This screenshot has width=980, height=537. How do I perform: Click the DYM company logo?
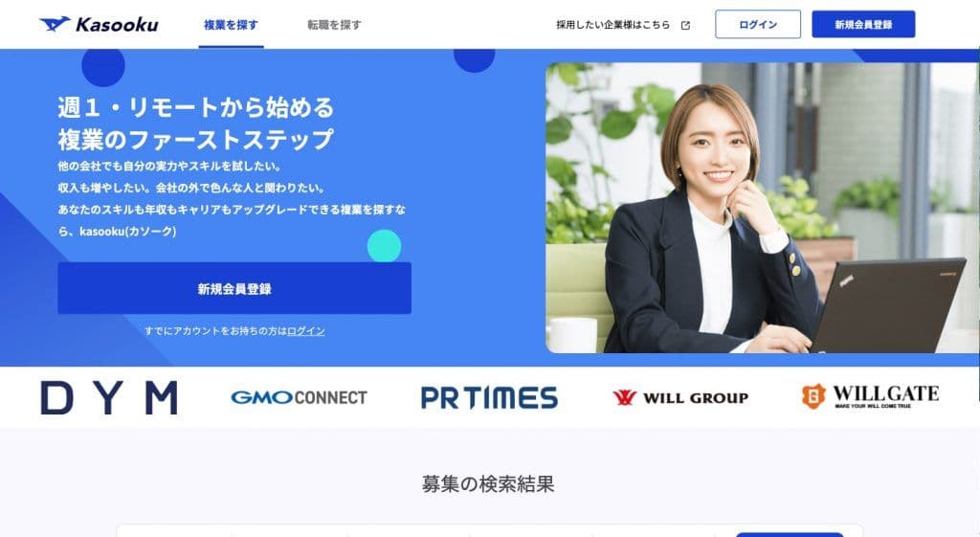coord(109,398)
